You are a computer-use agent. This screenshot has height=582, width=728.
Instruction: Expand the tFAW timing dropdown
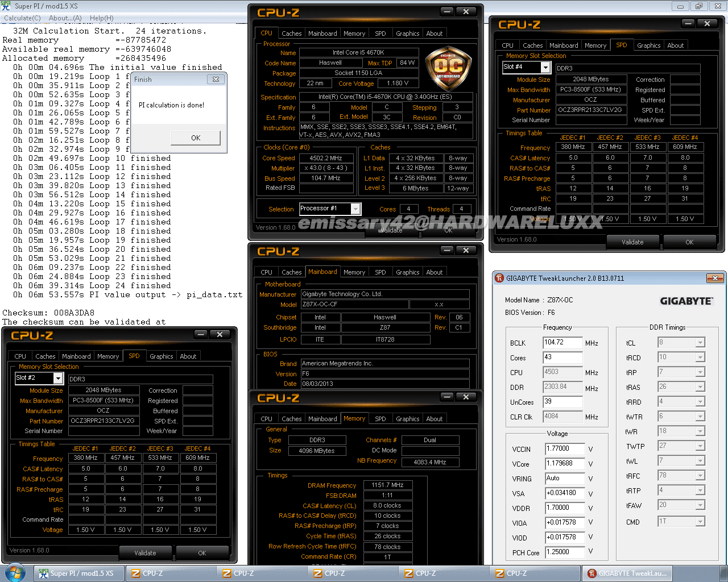[700, 505]
